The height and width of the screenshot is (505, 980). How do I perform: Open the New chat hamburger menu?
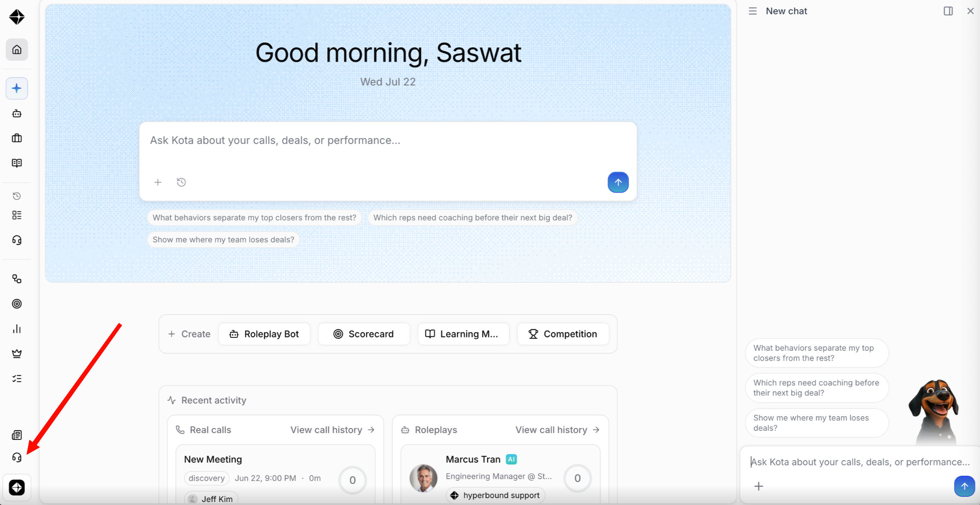click(753, 11)
